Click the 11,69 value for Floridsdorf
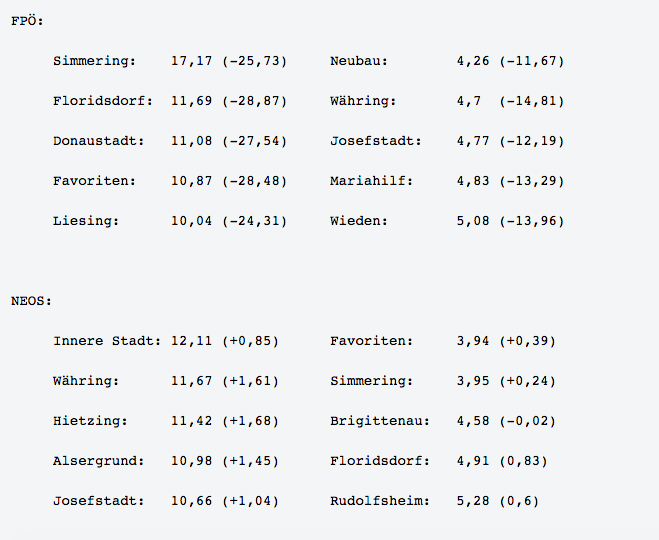Screen dimensions: 659x540 pos(192,101)
